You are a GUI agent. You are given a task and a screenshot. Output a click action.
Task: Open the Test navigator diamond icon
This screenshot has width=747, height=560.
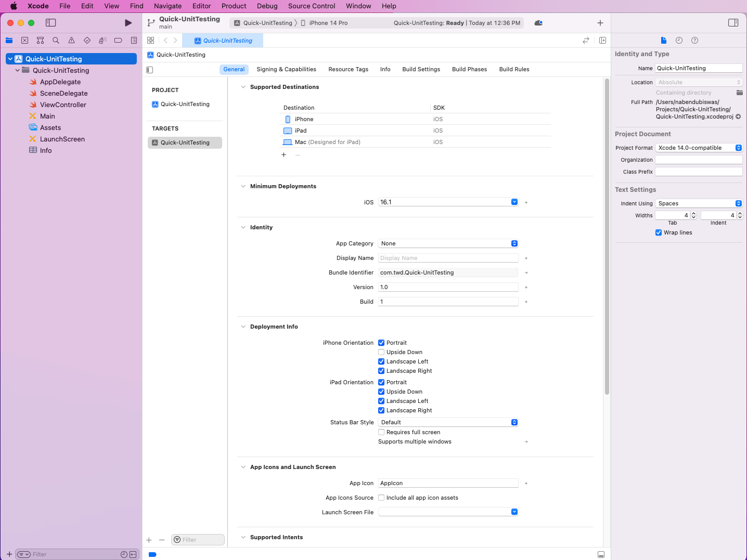pos(87,41)
